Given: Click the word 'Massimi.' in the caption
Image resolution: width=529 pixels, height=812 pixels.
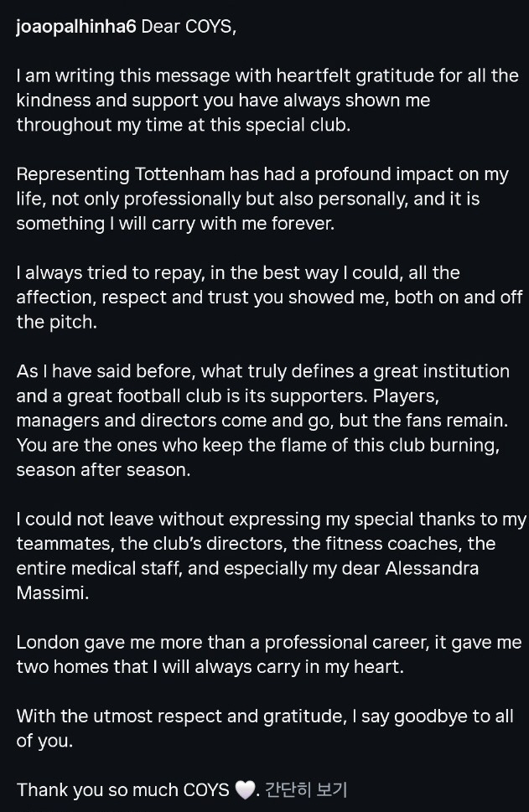Looking at the screenshot, I should 53,592.
